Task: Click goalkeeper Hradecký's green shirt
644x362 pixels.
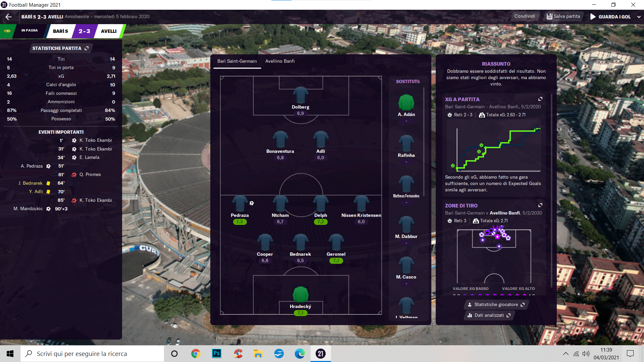Action: 300,294
